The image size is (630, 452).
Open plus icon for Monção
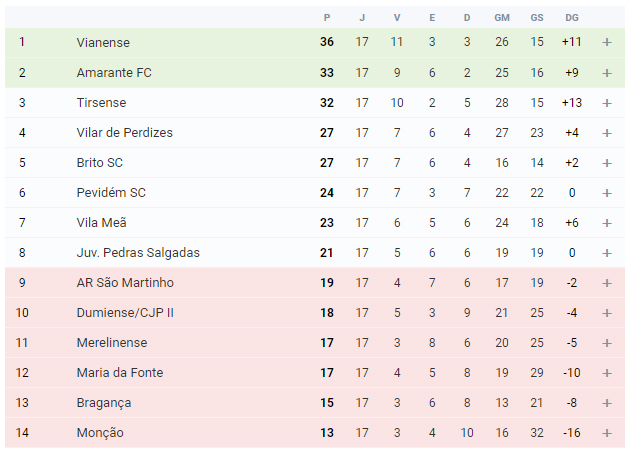[x=607, y=433]
